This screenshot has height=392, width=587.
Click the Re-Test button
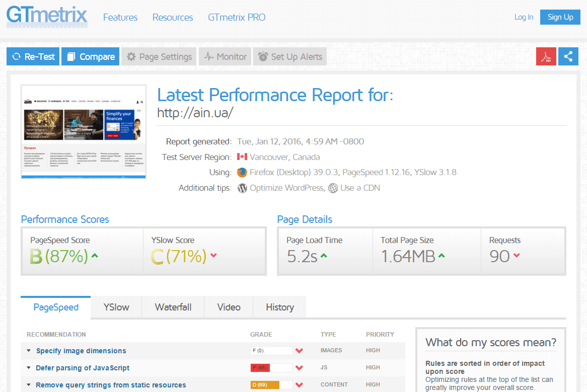pyautogui.click(x=33, y=56)
